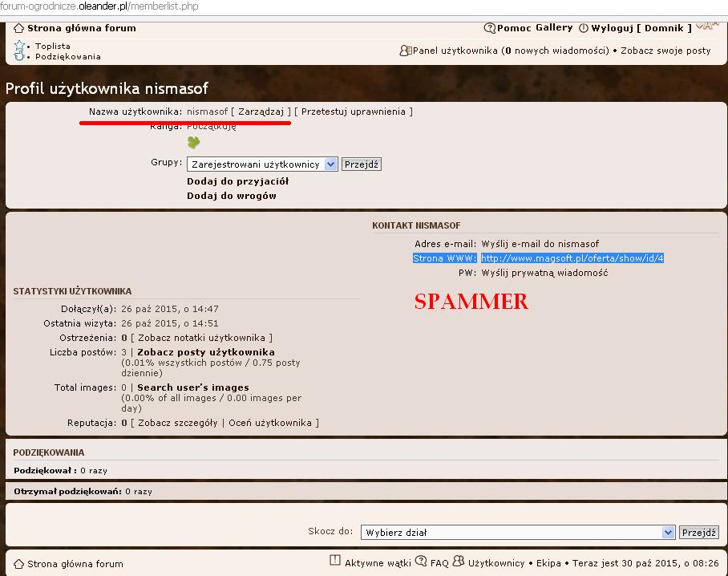728x576 pixels.
Task: Open Podziękowania in the top navigation
Action: click(68, 57)
